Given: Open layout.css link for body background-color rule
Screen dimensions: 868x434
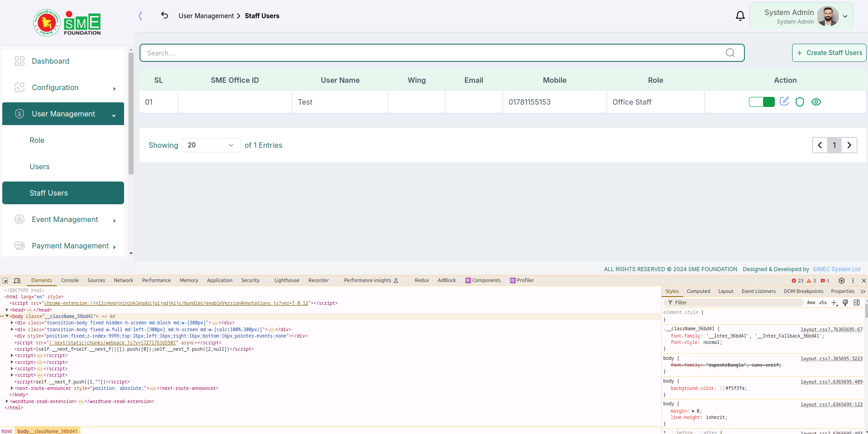Looking at the screenshot, I should click(831, 382).
